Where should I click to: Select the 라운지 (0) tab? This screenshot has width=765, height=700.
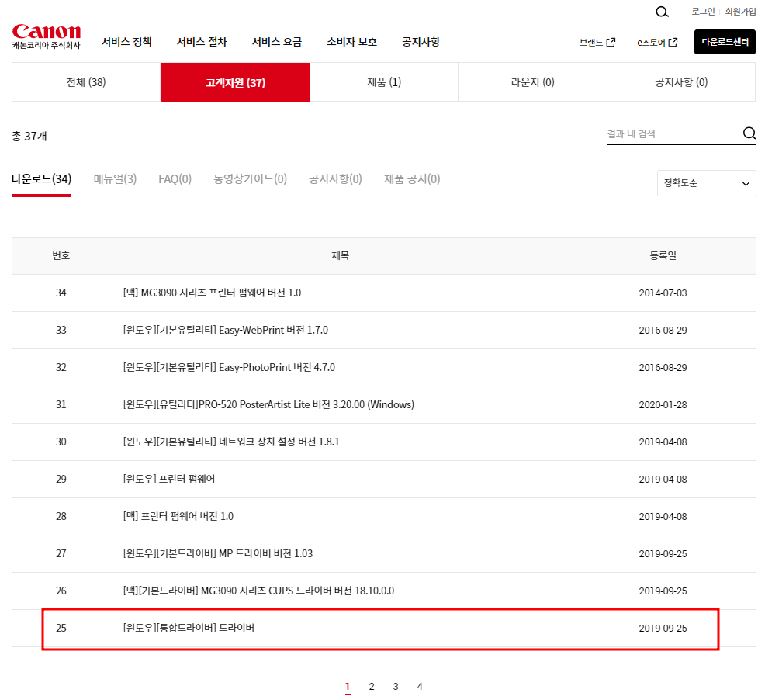point(532,82)
